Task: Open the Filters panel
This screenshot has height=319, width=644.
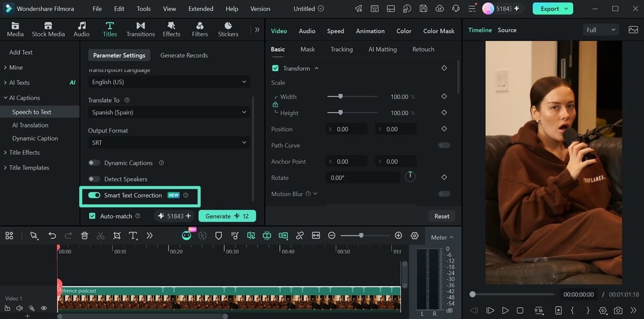Action: 200,30
